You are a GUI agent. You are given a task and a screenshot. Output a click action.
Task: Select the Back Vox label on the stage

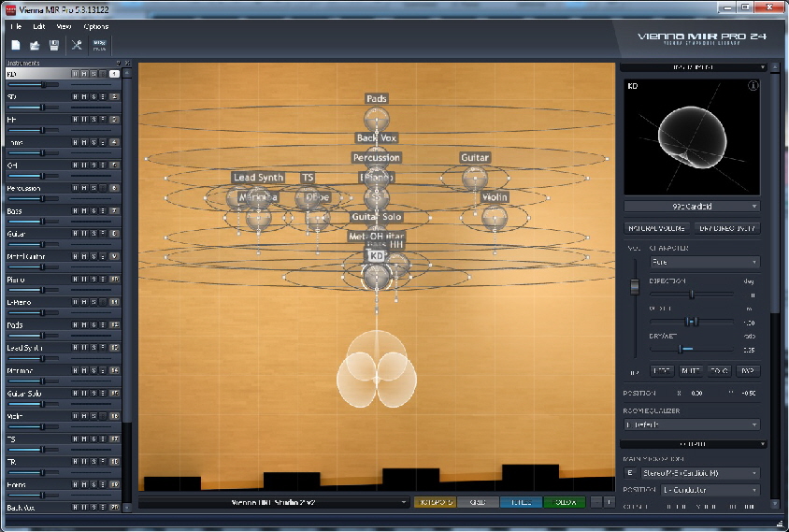pyautogui.click(x=377, y=137)
